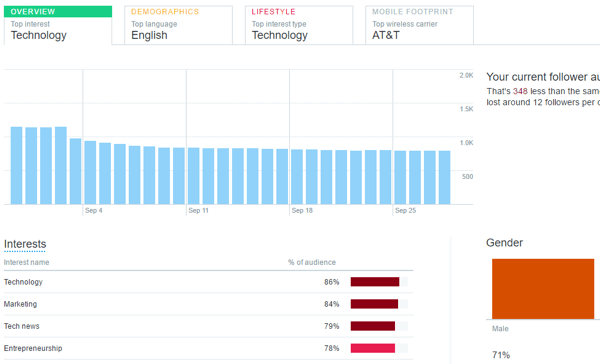Click the 500 y-axis label
This screenshot has width=600, height=364.
point(468,177)
